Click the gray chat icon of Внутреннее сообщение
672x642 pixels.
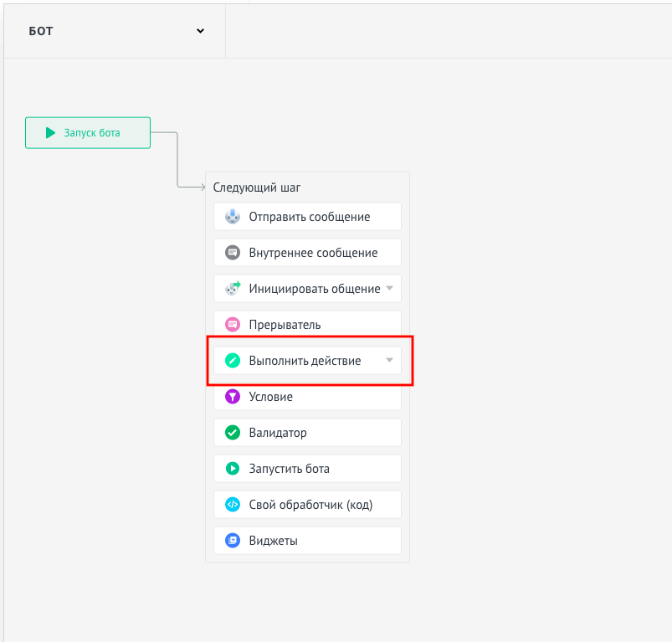(x=233, y=253)
